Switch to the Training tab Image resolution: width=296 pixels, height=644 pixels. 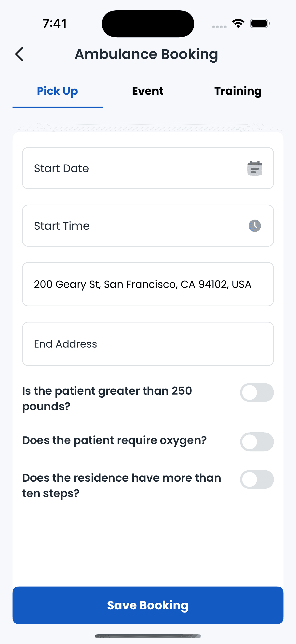238,91
